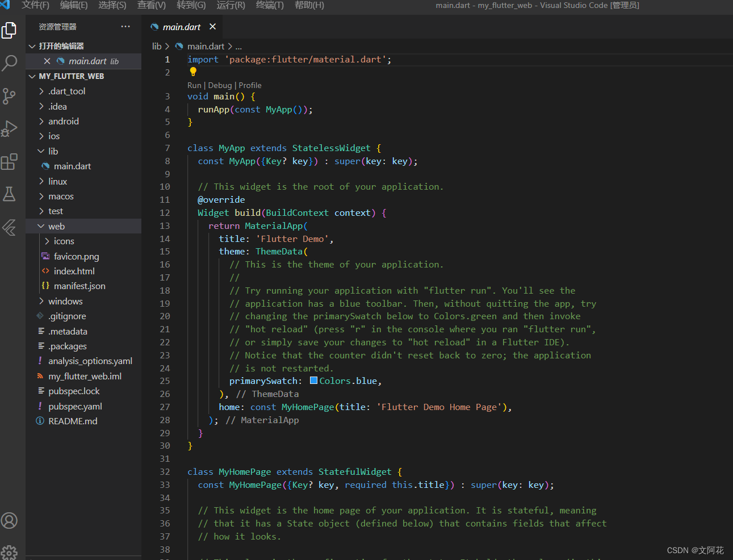Expand the windows folder
The width and height of the screenshot is (733, 560).
pyautogui.click(x=41, y=302)
